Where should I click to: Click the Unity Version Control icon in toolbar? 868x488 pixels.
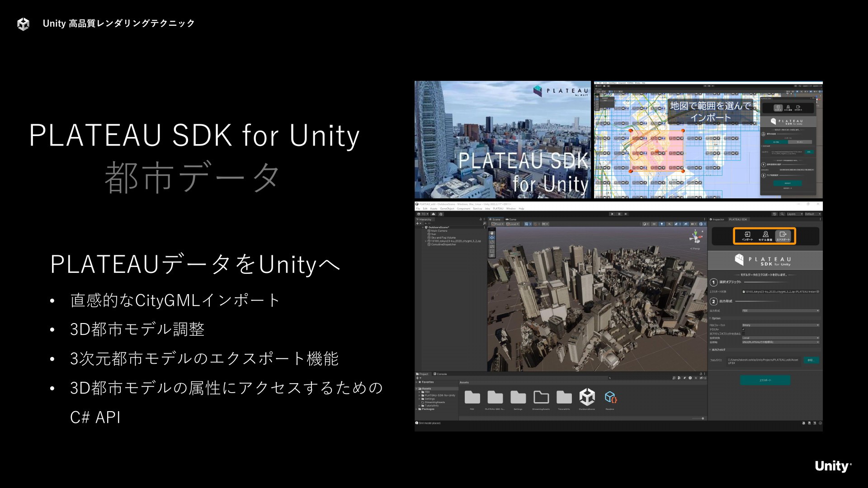click(x=441, y=214)
